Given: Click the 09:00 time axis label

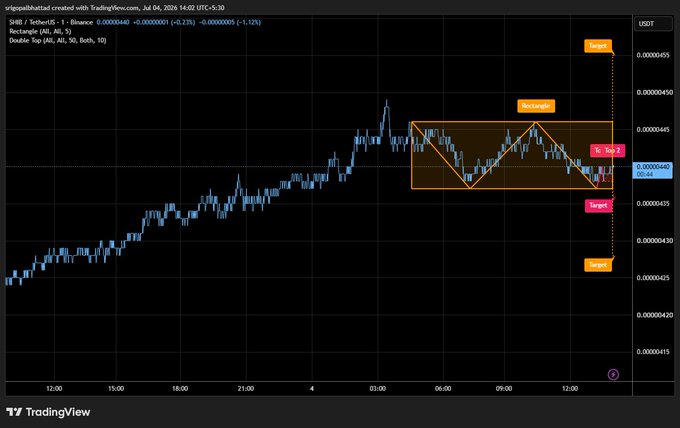Looking at the screenshot, I should point(504,389).
